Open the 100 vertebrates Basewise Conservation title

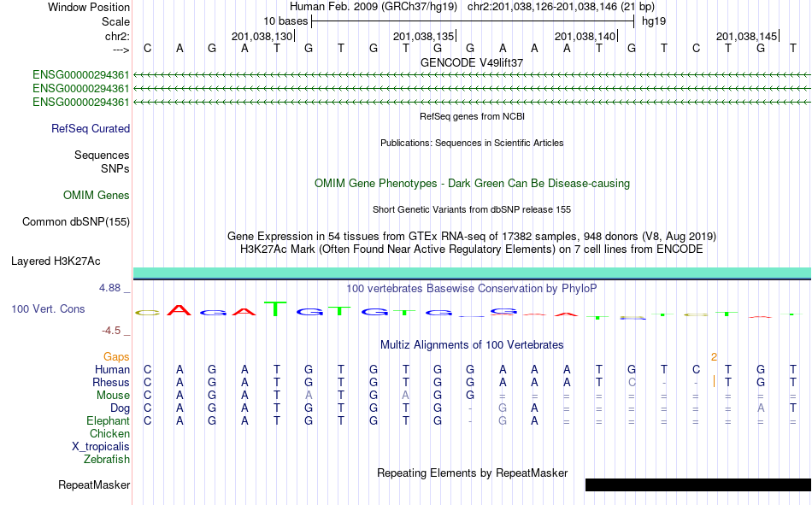click(472, 289)
